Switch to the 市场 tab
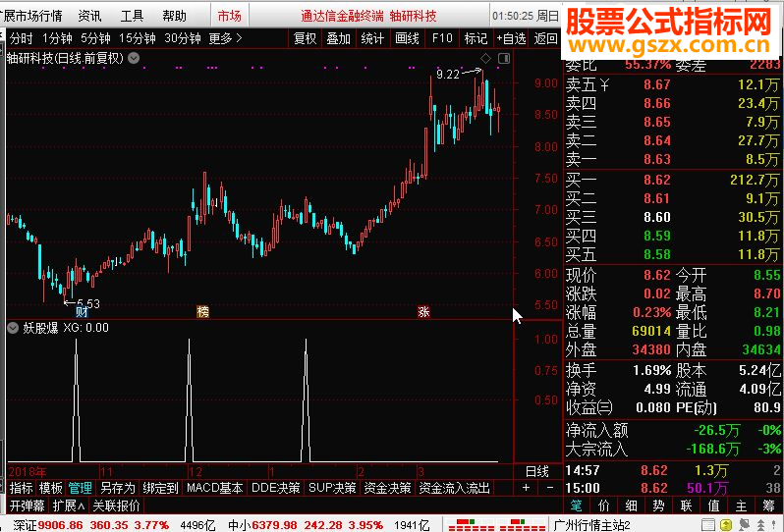 (230, 16)
